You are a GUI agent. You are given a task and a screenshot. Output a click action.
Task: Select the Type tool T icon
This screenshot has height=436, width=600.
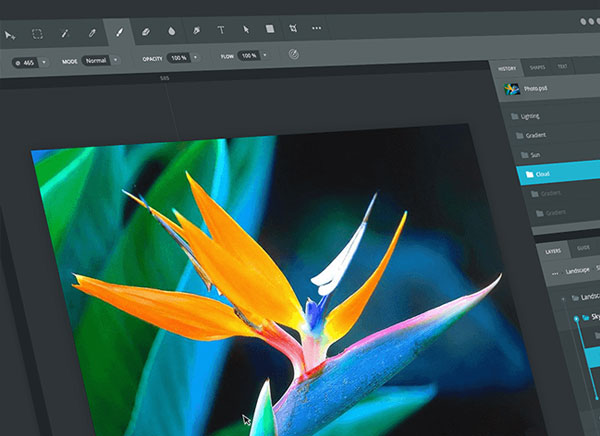(x=221, y=30)
